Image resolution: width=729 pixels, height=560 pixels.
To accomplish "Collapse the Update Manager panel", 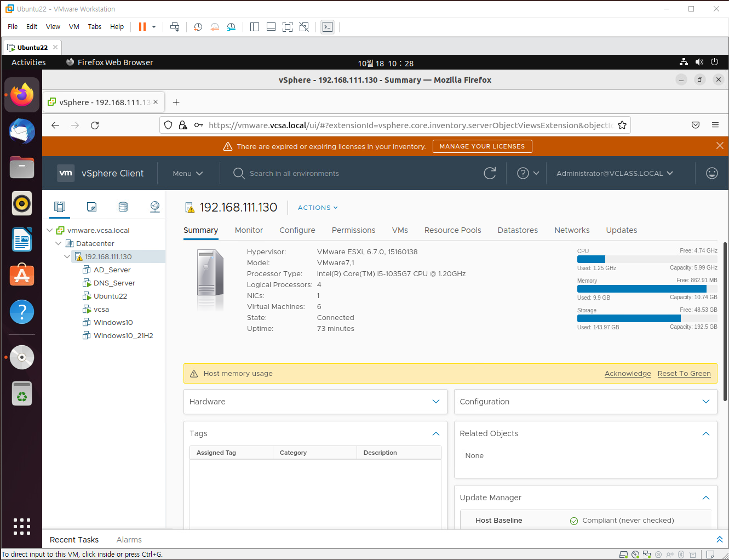I will click(x=706, y=498).
